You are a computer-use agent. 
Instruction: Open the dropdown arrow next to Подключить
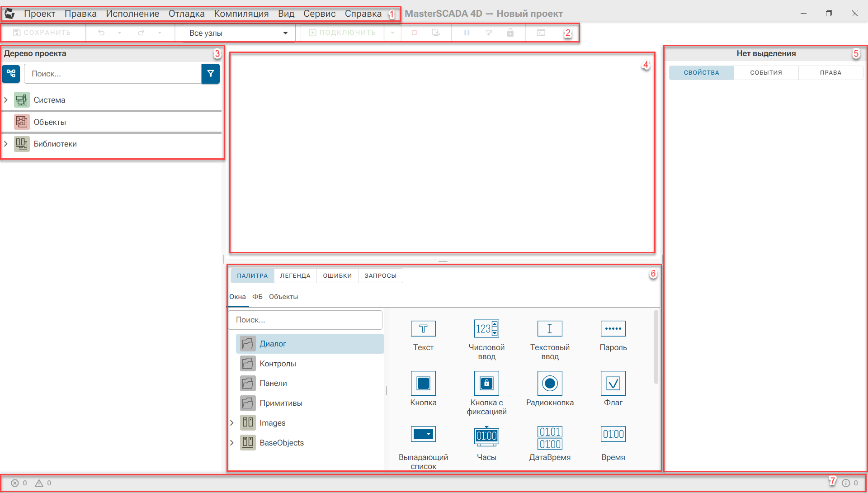pos(392,33)
